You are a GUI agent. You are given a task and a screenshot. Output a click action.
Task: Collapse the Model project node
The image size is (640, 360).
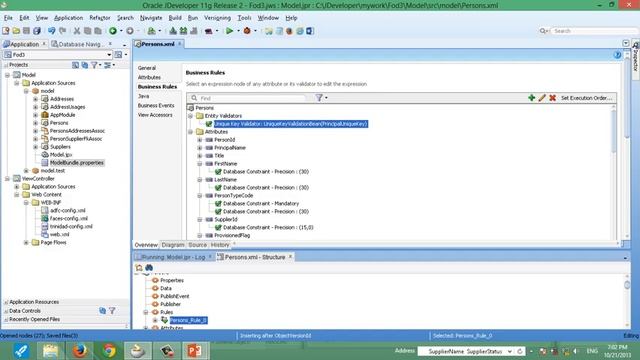pos(7,75)
